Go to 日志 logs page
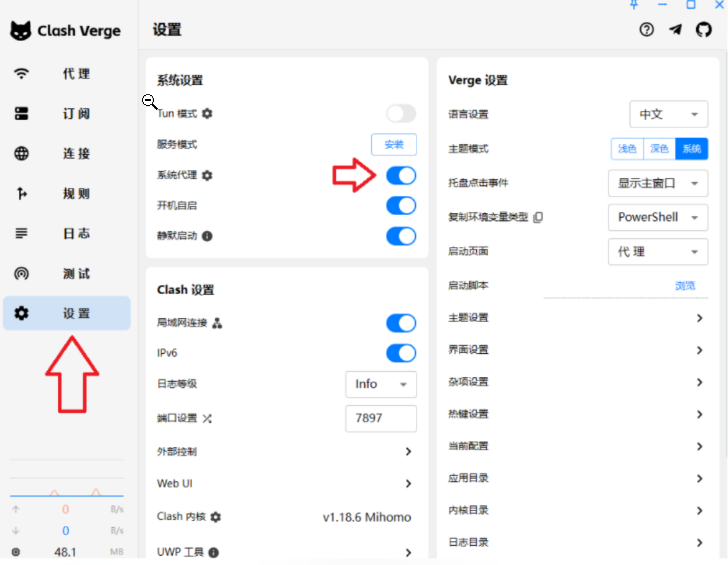The image size is (728, 565). click(x=67, y=234)
